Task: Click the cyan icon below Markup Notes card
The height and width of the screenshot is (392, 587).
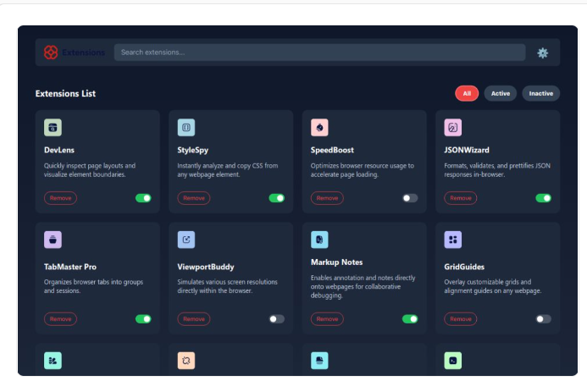Action: point(319,361)
